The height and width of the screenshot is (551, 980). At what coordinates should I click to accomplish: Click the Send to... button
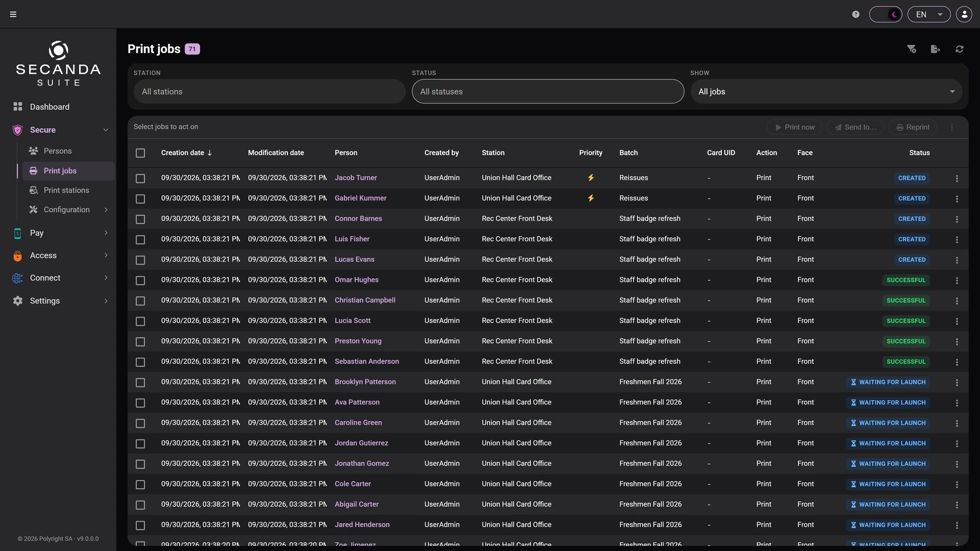(855, 127)
